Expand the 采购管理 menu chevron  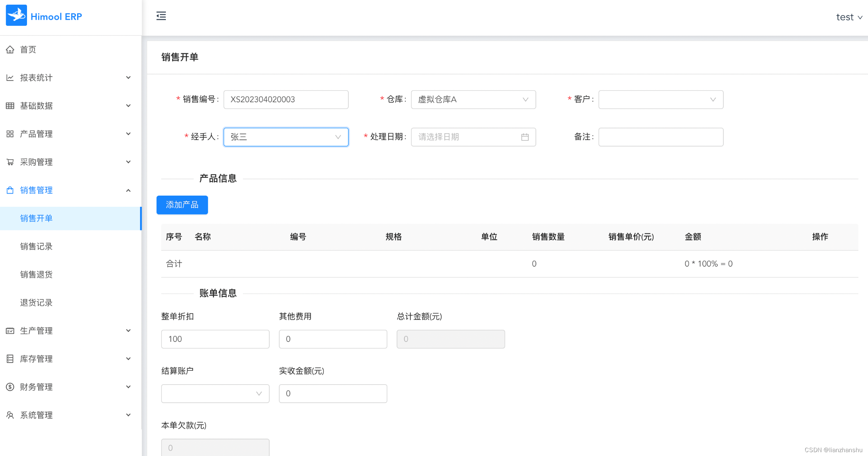point(128,162)
